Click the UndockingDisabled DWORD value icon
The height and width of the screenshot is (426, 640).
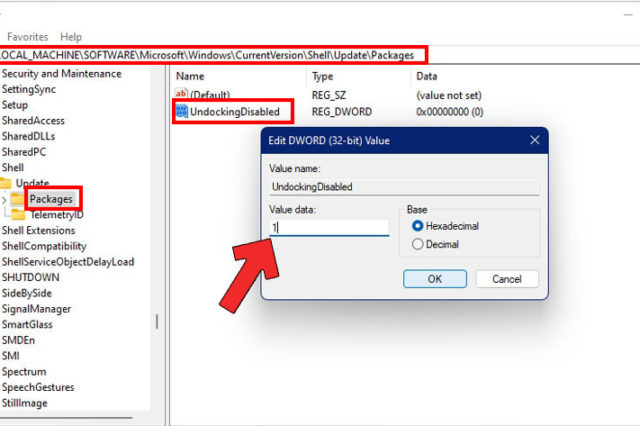tap(182, 111)
